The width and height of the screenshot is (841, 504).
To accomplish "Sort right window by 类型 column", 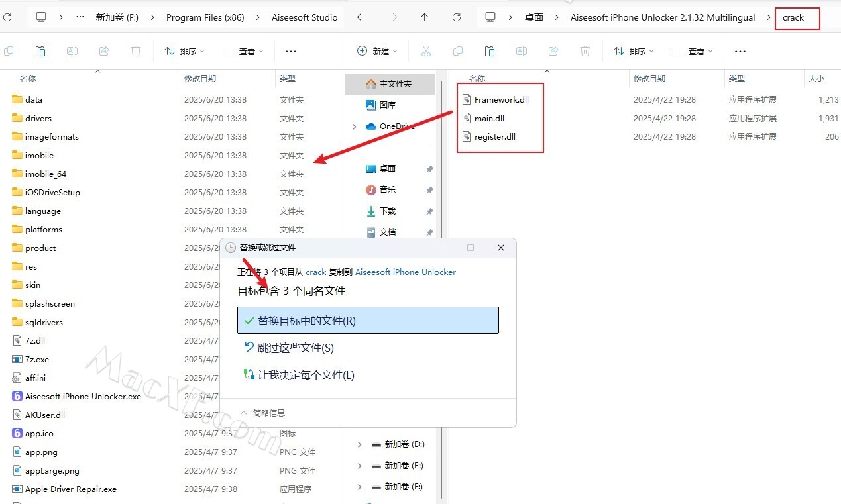I will tap(737, 78).
